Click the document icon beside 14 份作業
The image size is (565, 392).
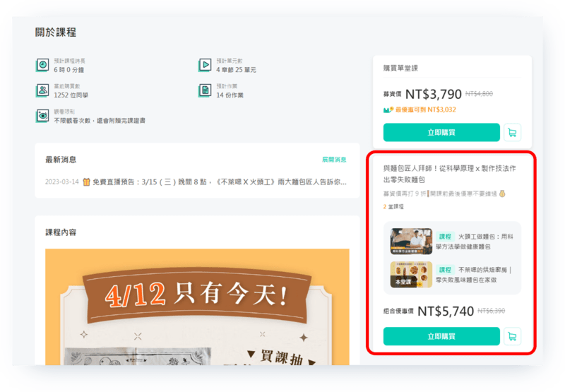click(x=205, y=90)
